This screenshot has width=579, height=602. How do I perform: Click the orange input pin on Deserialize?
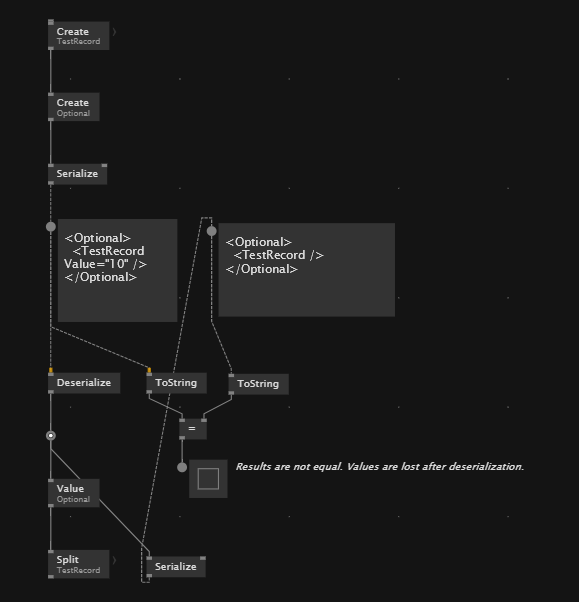51,370
